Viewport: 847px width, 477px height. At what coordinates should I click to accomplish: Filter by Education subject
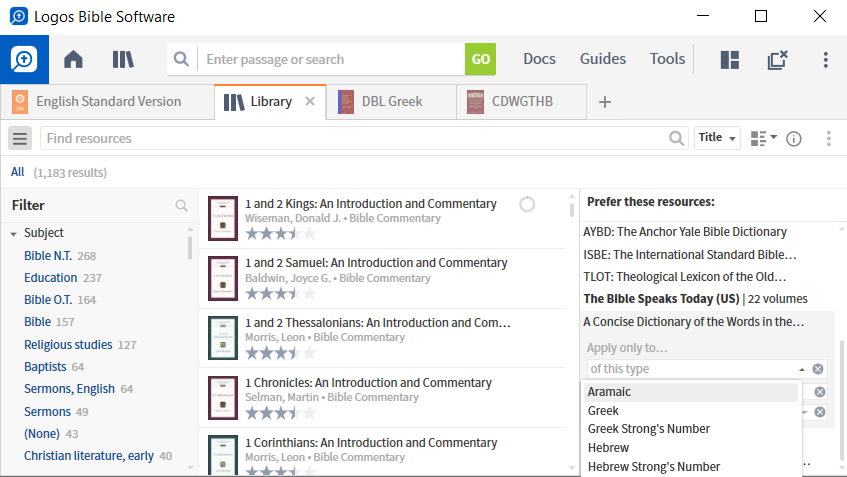pyautogui.click(x=51, y=278)
